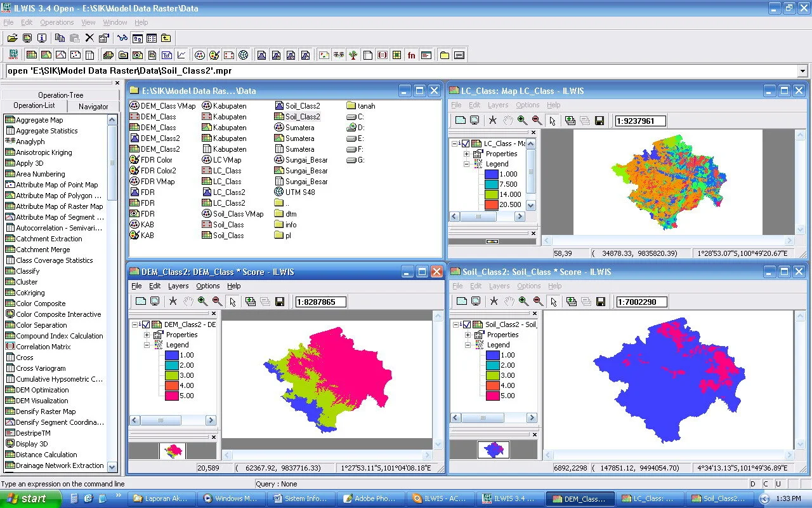Uncheck the DEM_Class2 layer visibility checkbox
812x508 pixels.
(x=146, y=324)
